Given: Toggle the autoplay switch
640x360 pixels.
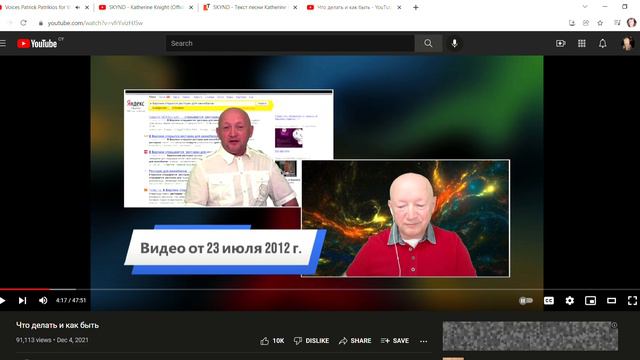Looking at the screenshot, I should [526, 300].
